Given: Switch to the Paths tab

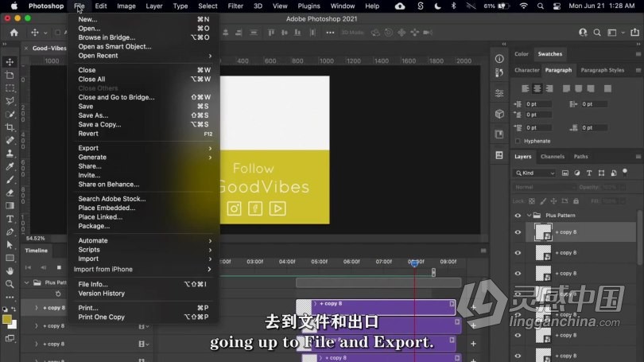Looking at the screenshot, I should [x=580, y=157].
